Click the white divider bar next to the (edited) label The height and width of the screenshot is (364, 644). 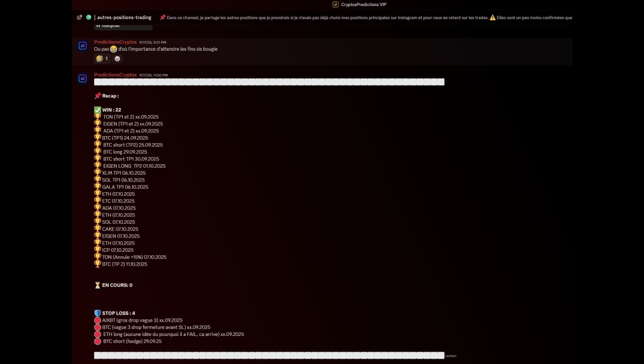[x=269, y=356]
